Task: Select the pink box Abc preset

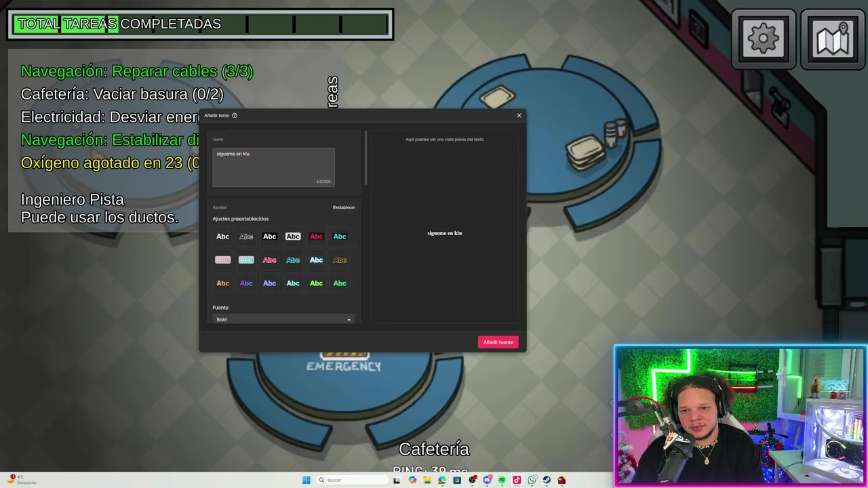Action: [x=222, y=260]
